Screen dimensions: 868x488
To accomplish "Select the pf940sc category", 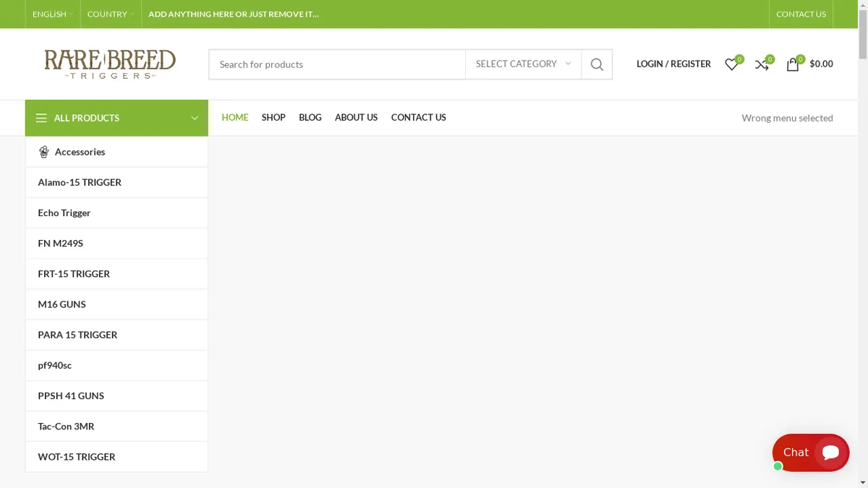I will [116, 365].
